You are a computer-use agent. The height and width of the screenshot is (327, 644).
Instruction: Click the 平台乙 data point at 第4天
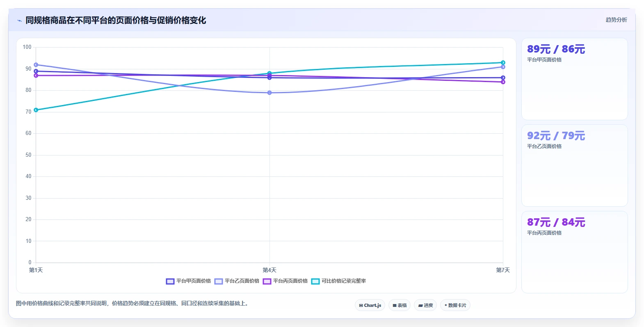tap(269, 93)
